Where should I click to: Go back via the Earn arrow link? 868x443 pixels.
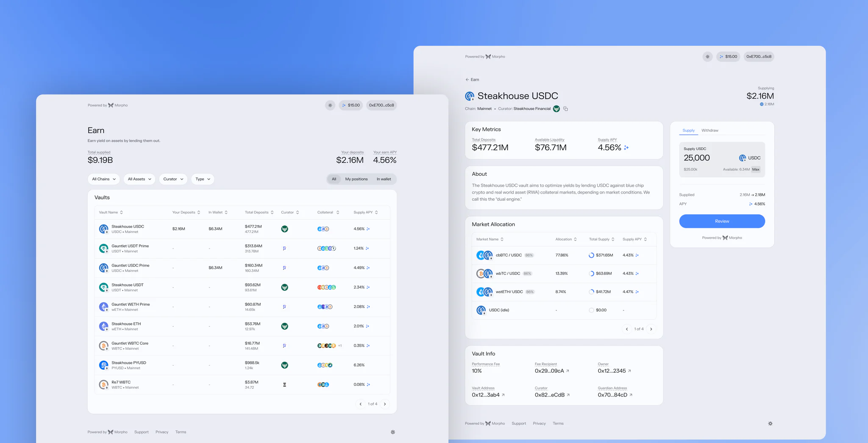click(x=472, y=80)
